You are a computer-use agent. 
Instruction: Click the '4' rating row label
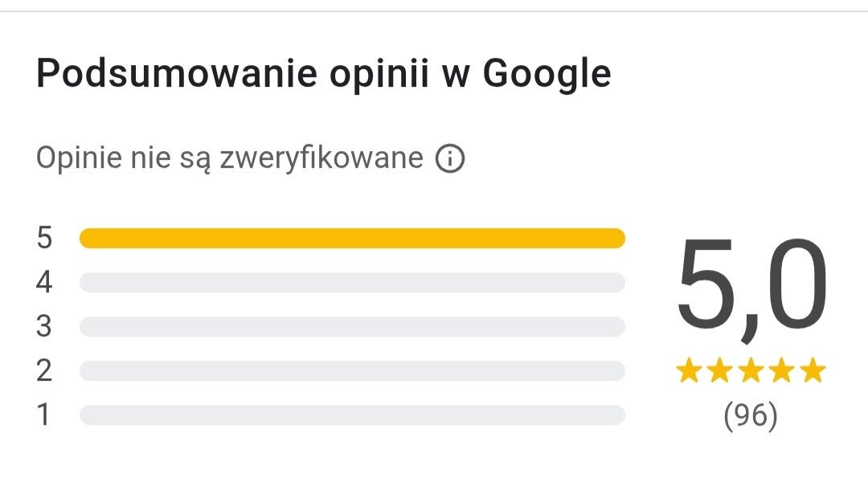click(44, 283)
